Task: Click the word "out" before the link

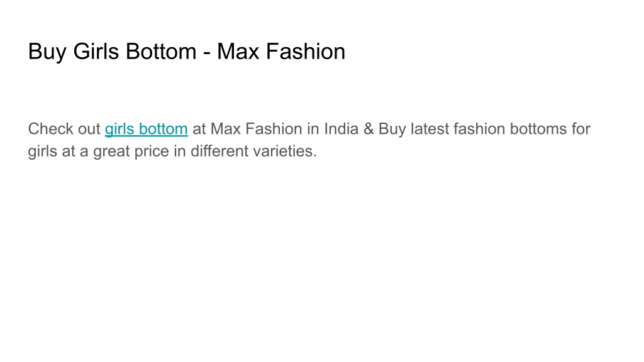Action: 89,129
